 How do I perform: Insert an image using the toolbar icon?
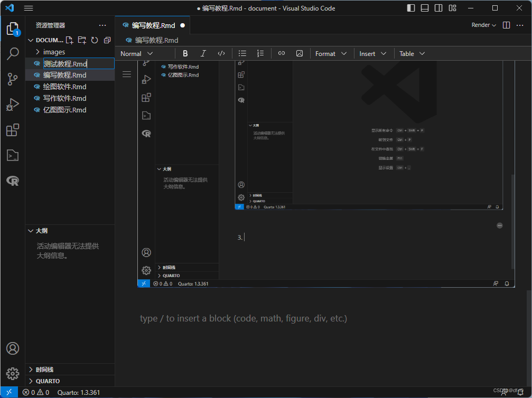click(300, 53)
